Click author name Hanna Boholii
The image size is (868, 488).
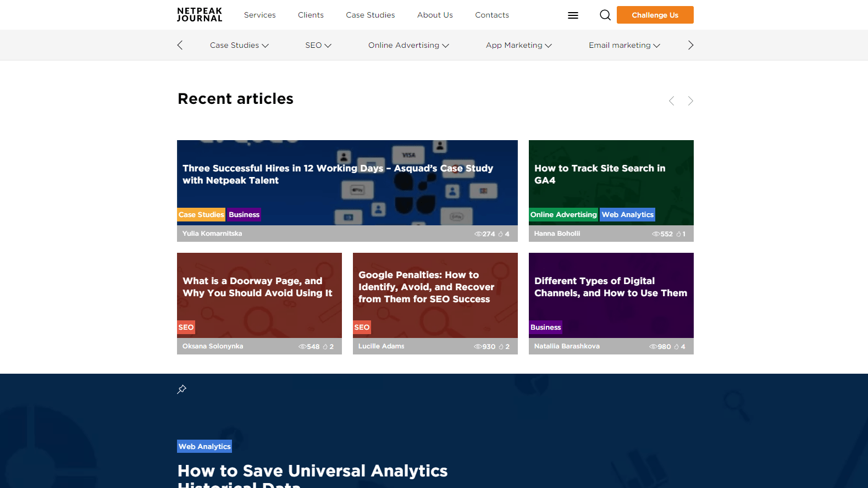click(x=557, y=234)
